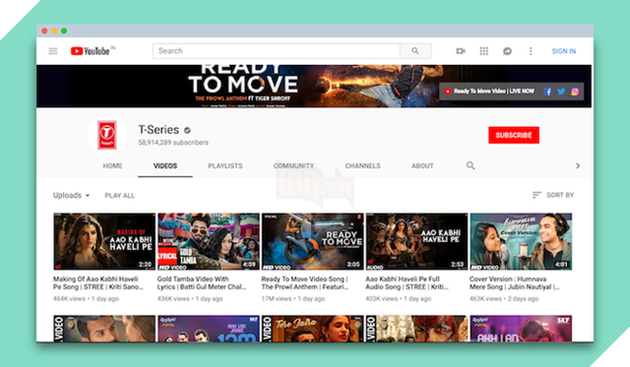Click '17M views • 1 day ago' text

click(x=293, y=299)
